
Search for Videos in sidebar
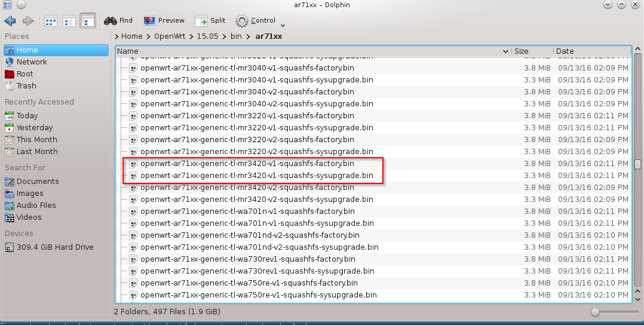[29, 217]
